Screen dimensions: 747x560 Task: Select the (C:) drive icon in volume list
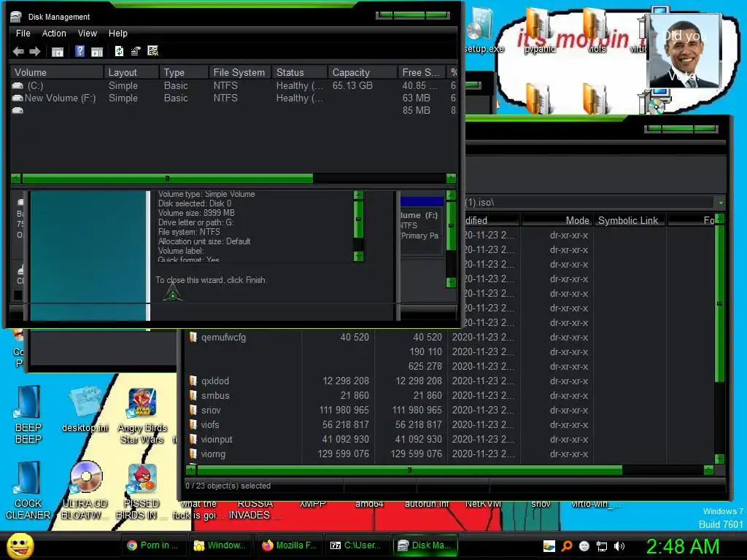[x=18, y=86]
